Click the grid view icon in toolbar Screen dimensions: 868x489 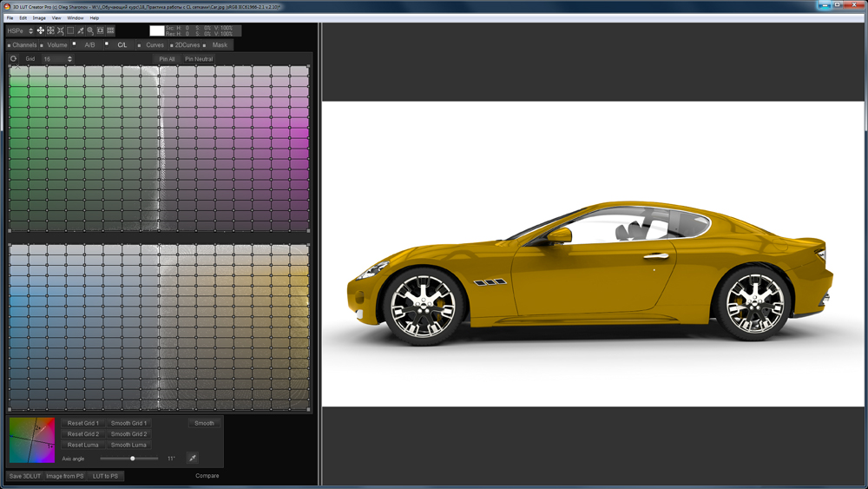click(110, 30)
